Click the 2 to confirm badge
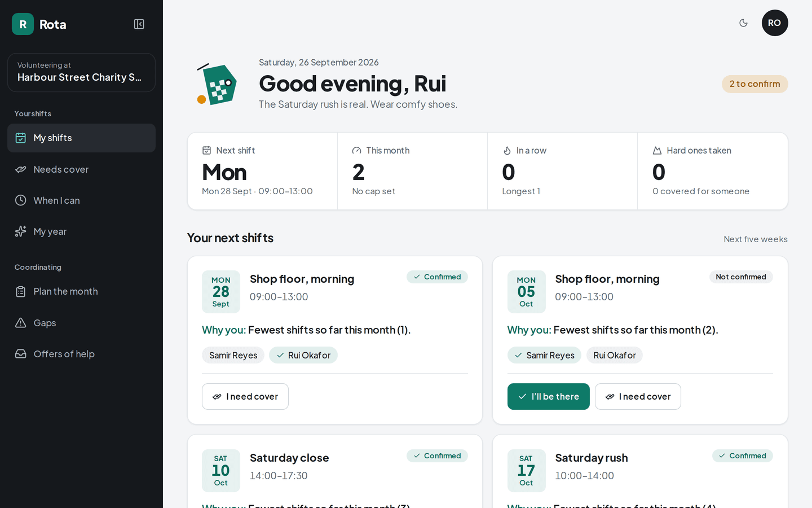The width and height of the screenshot is (812, 508). [x=754, y=84]
